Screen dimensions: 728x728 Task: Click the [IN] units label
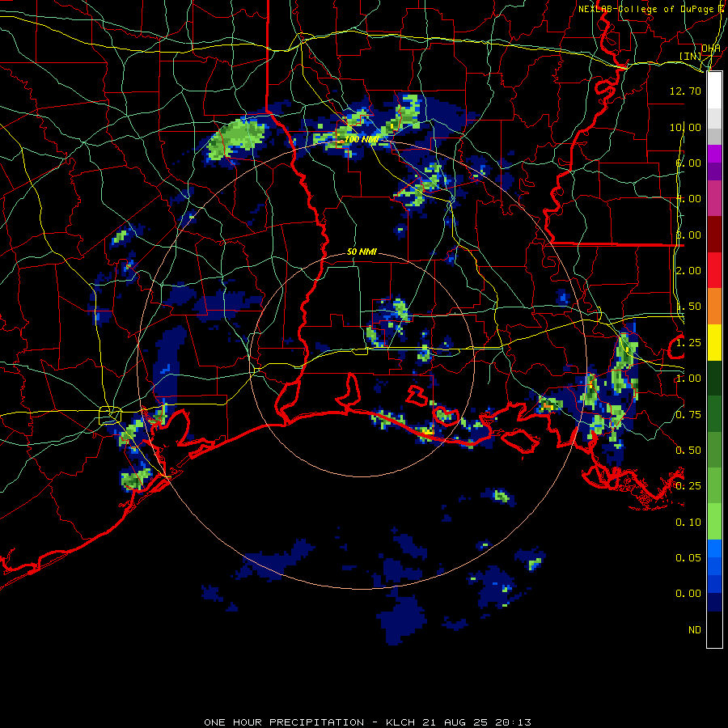coord(691,56)
